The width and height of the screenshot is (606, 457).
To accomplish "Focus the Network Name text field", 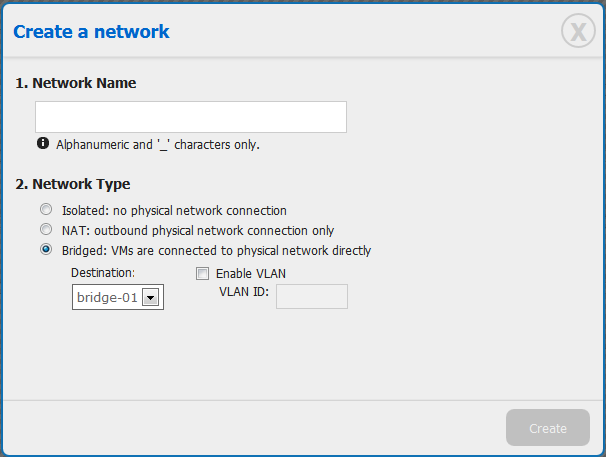I will (190, 117).
